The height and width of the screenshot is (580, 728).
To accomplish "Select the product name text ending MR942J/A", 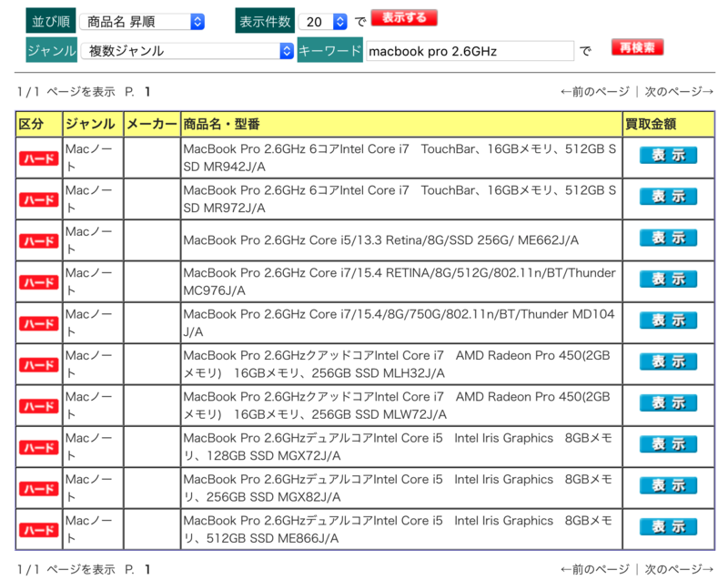I will pos(399,158).
